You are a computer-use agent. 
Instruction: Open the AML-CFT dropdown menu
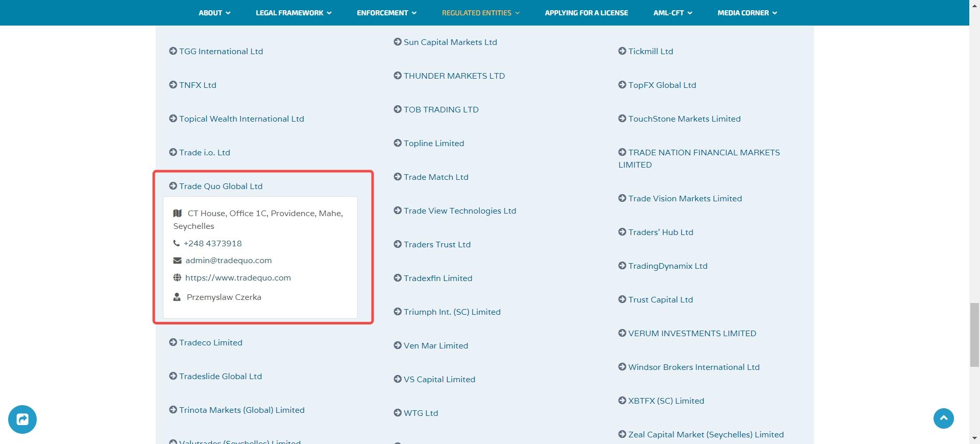[x=673, y=13]
